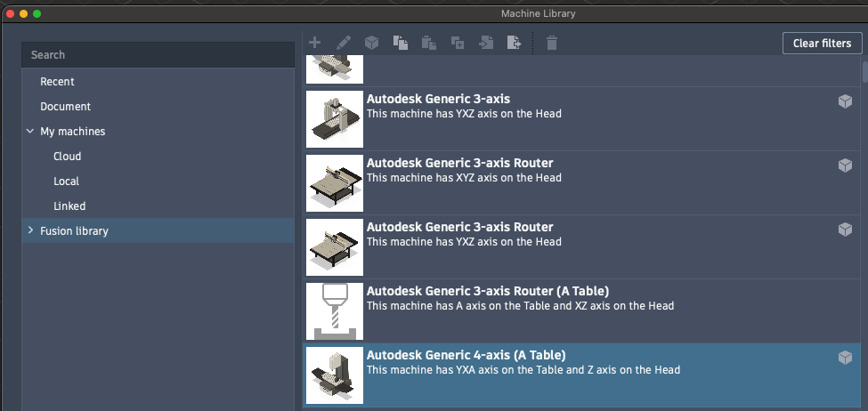Click the Delete machine trash icon
The width and height of the screenshot is (868, 411).
[x=552, y=43]
